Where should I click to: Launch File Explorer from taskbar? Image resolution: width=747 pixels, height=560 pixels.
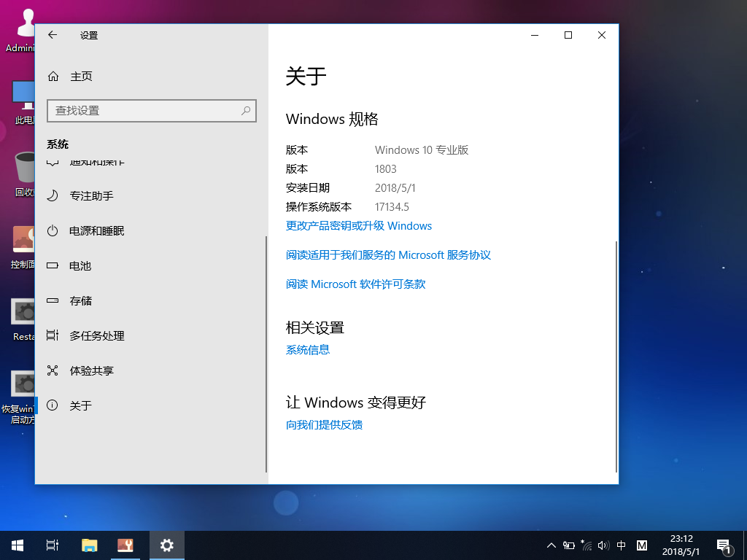click(89, 545)
